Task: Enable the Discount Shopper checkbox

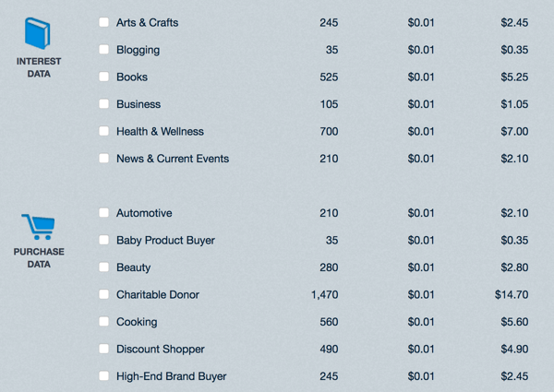Action: (x=103, y=349)
